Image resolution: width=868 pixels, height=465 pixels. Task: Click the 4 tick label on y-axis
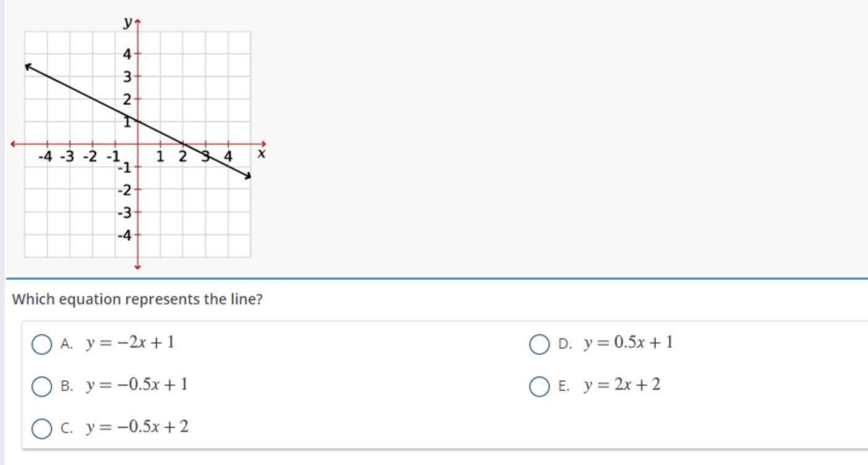[127, 54]
